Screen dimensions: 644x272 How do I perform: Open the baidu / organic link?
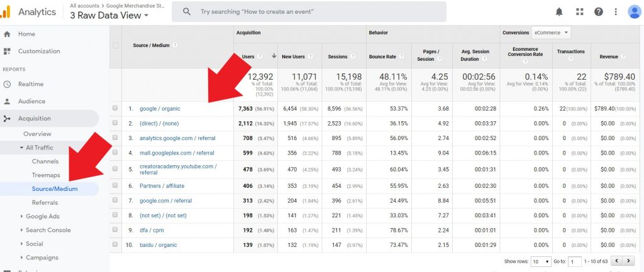(x=158, y=245)
